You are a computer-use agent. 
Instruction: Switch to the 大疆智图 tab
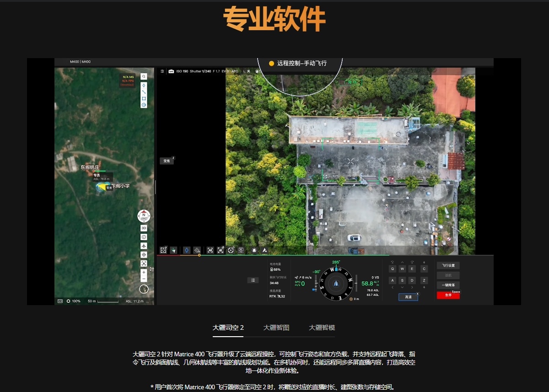(x=276, y=328)
